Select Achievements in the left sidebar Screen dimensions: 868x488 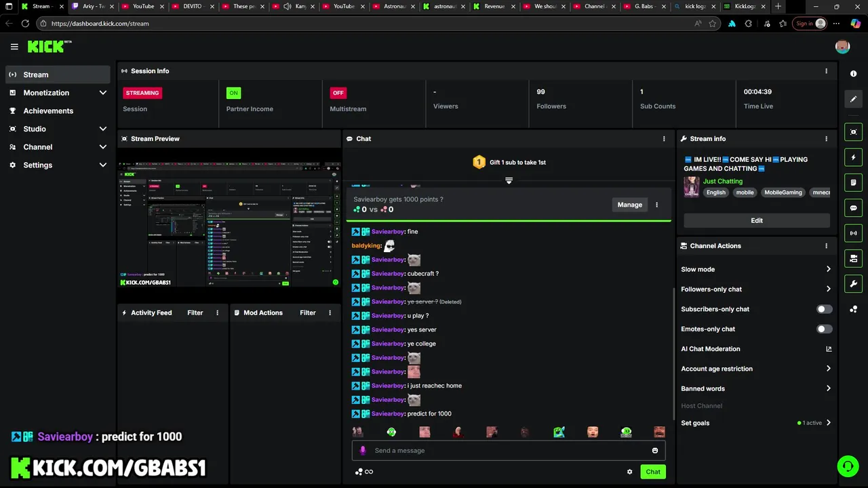tap(57, 111)
